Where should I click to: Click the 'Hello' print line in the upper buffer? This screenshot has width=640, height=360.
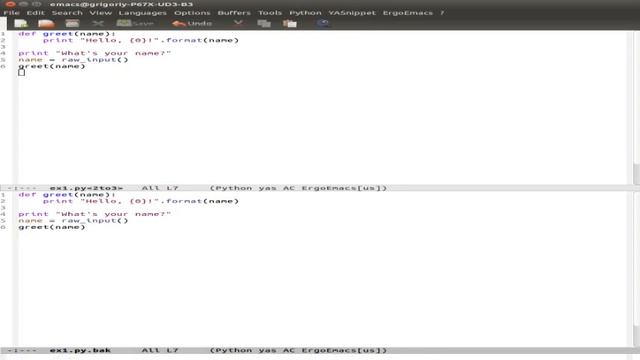pyautogui.click(x=141, y=40)
